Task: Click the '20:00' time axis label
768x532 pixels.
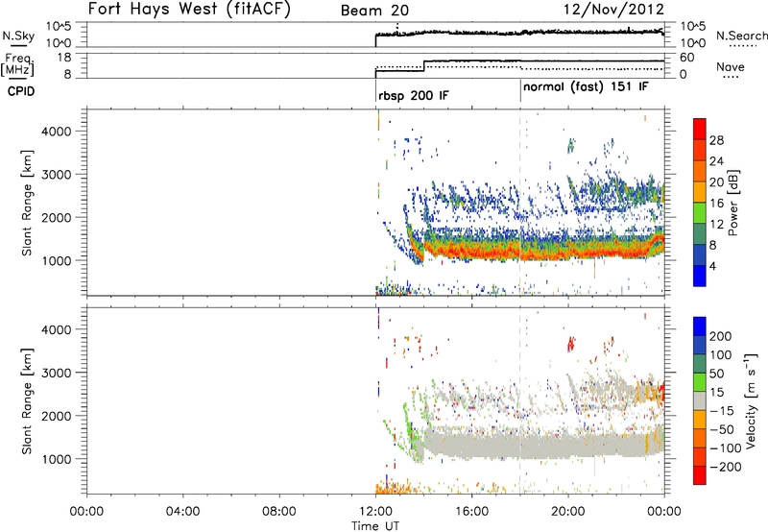Action: tap(567, 512)
